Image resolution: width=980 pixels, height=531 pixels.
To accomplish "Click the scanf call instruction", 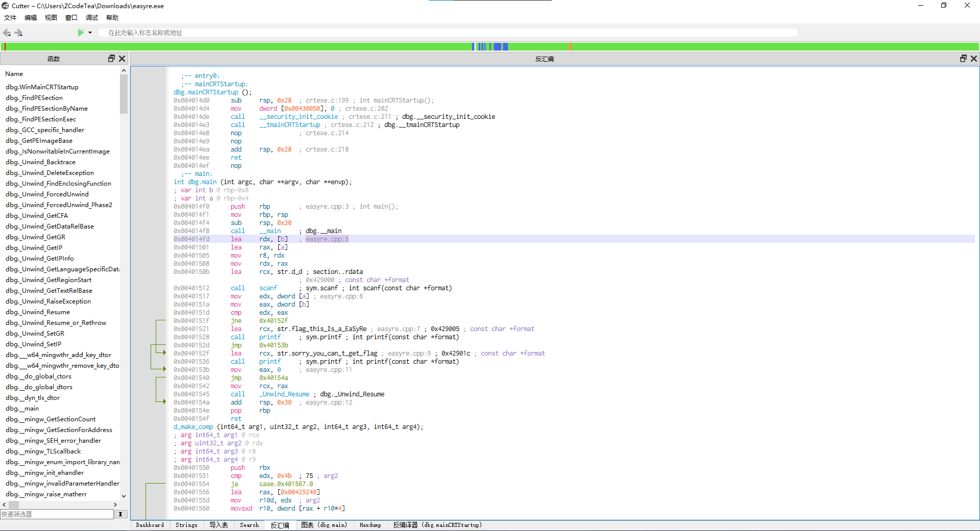I will pyautogui.click(x=268, y=288).
